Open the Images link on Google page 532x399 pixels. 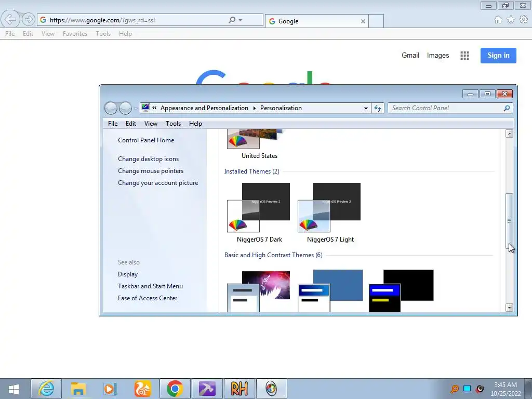(437, 55)
